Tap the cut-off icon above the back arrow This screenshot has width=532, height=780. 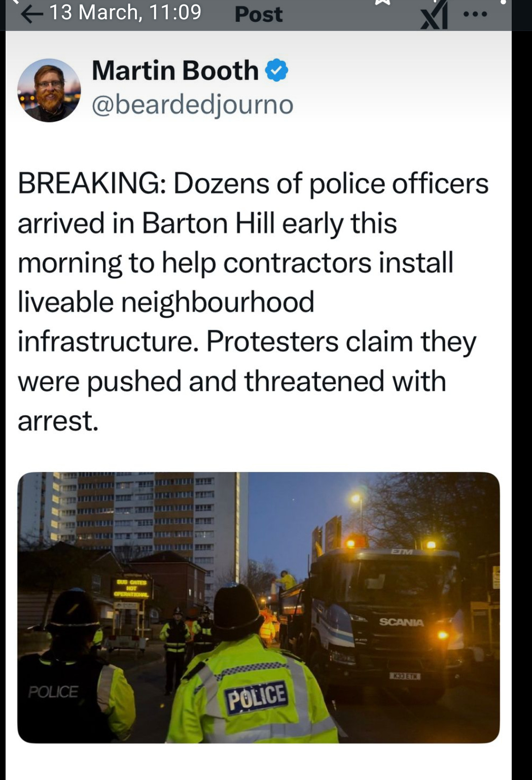[x=16, y=2]
